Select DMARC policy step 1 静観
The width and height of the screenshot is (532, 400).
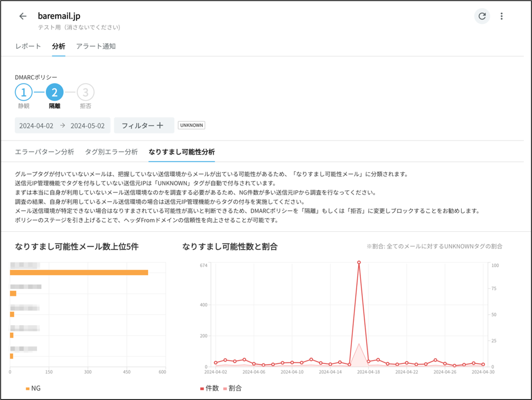[24, 92]
